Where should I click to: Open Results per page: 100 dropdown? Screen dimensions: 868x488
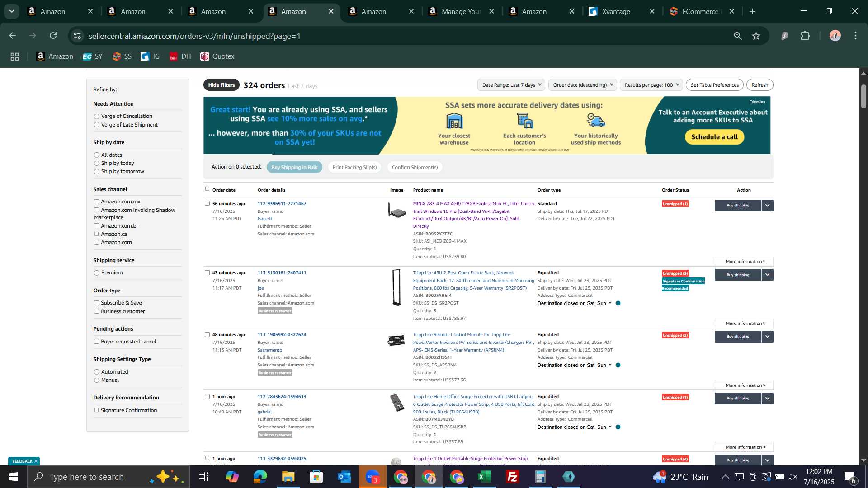pyautogui.click(x=651, y=85)
